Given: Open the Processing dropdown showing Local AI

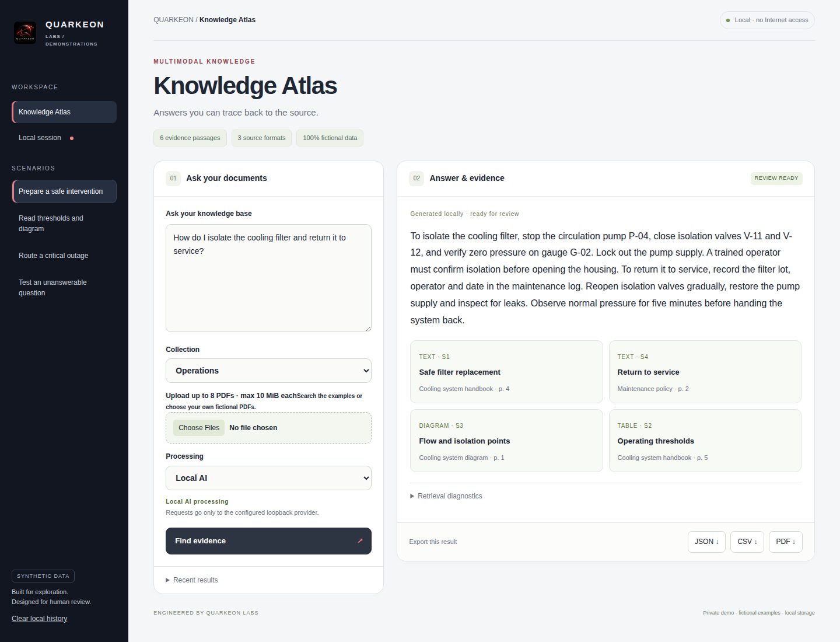Looking at the screenshot, I should (268, 478).
